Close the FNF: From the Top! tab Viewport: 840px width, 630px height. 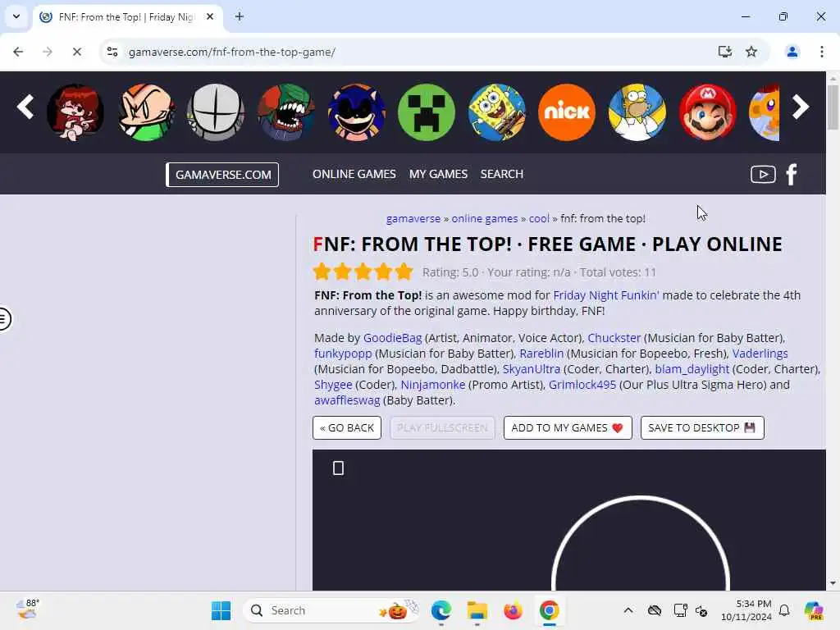point(210,16)
